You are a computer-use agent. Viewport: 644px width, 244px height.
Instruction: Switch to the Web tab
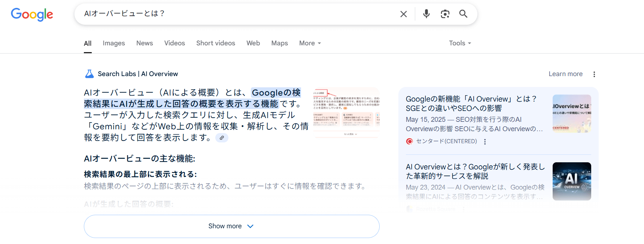253,43
